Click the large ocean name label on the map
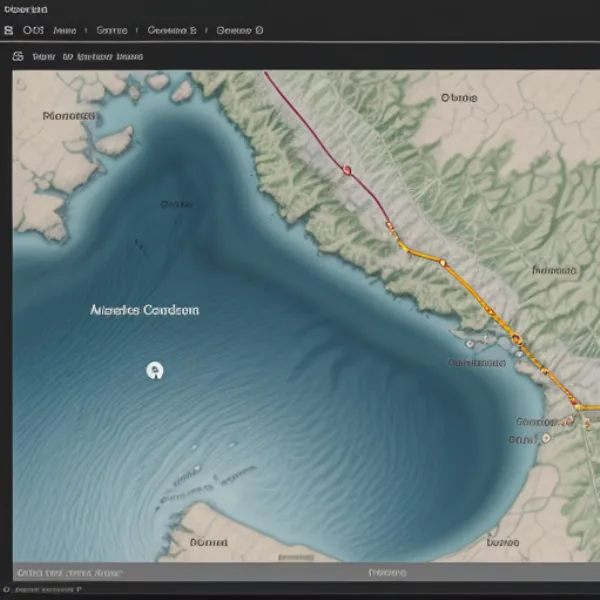 tap(145, 310)
